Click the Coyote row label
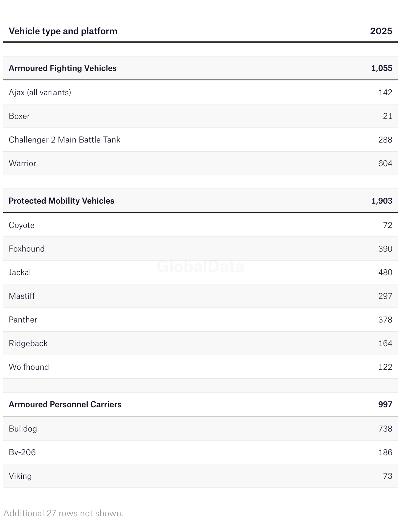401x532 pixels. [x=21, y=225]
